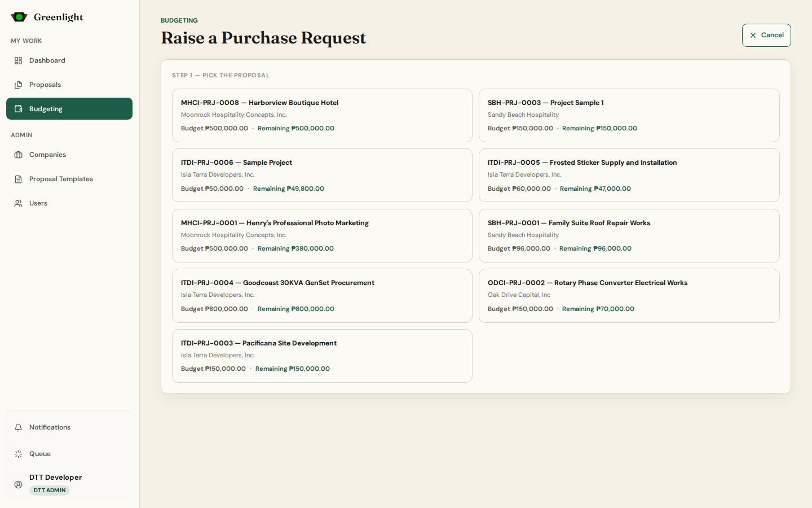Click the DTT ADMIN role badge
The image size is (812, 508).
coord(50,491)
